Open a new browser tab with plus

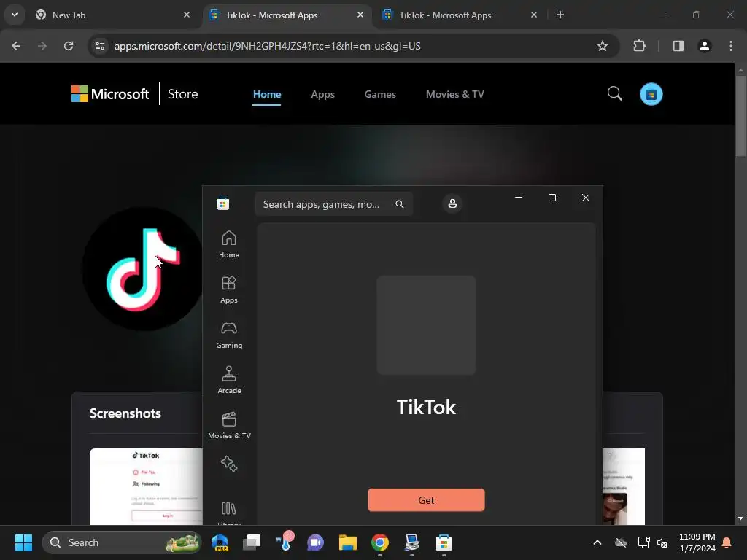click(x=560, y=15)
